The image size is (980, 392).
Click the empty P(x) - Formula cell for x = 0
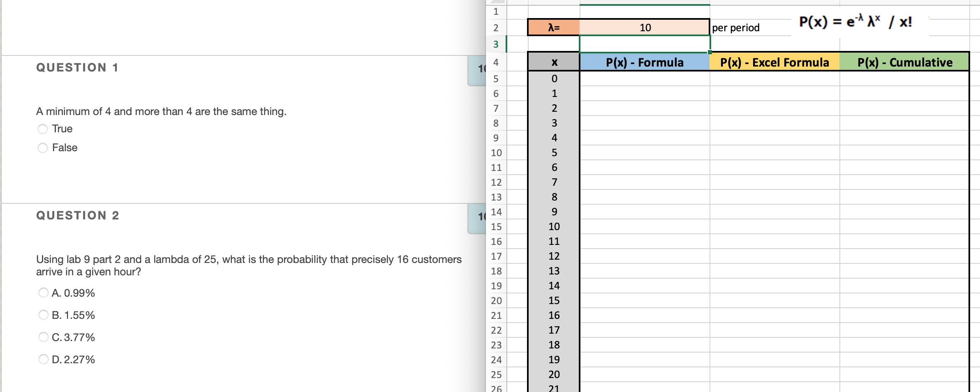[x=645, y=78]
